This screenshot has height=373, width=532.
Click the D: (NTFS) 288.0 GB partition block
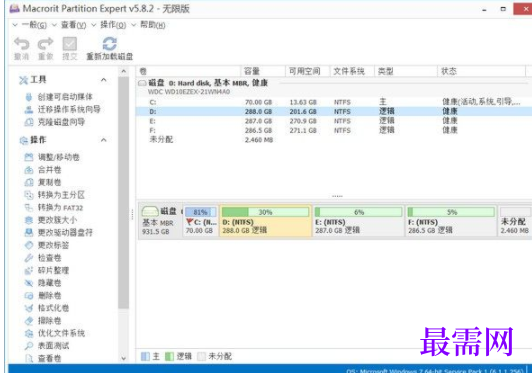click(265, 221)
